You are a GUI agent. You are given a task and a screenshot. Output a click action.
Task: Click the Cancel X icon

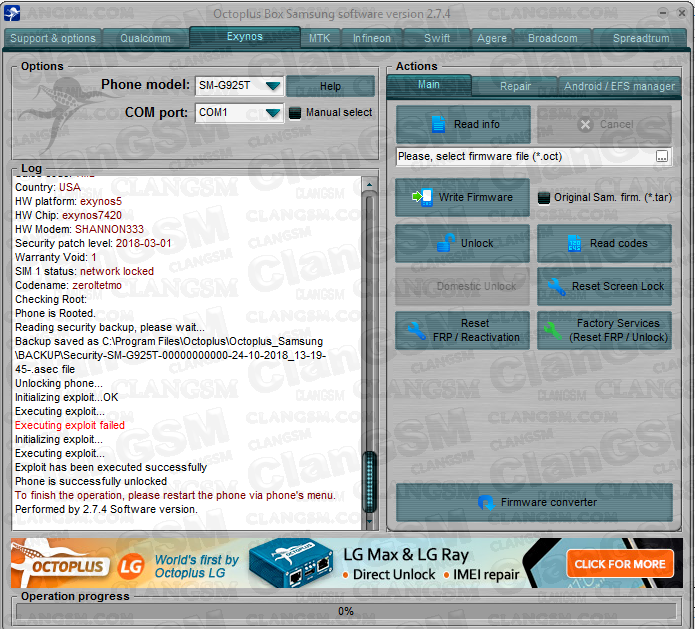(585, 125)
